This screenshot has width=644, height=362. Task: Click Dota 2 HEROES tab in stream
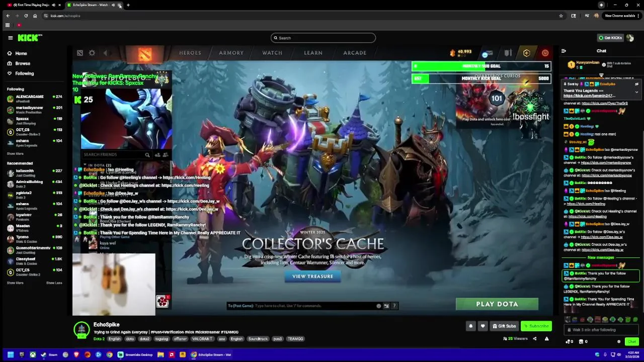190,53
